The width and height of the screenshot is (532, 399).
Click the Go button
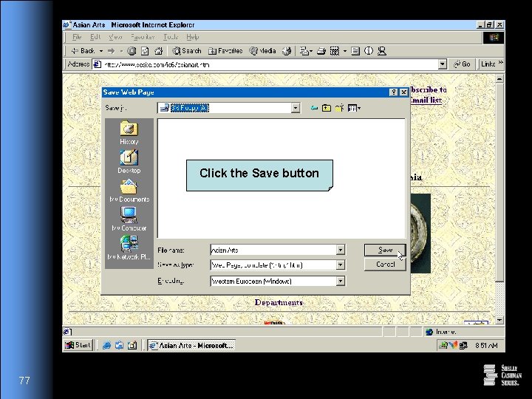(x=462, y=64)
